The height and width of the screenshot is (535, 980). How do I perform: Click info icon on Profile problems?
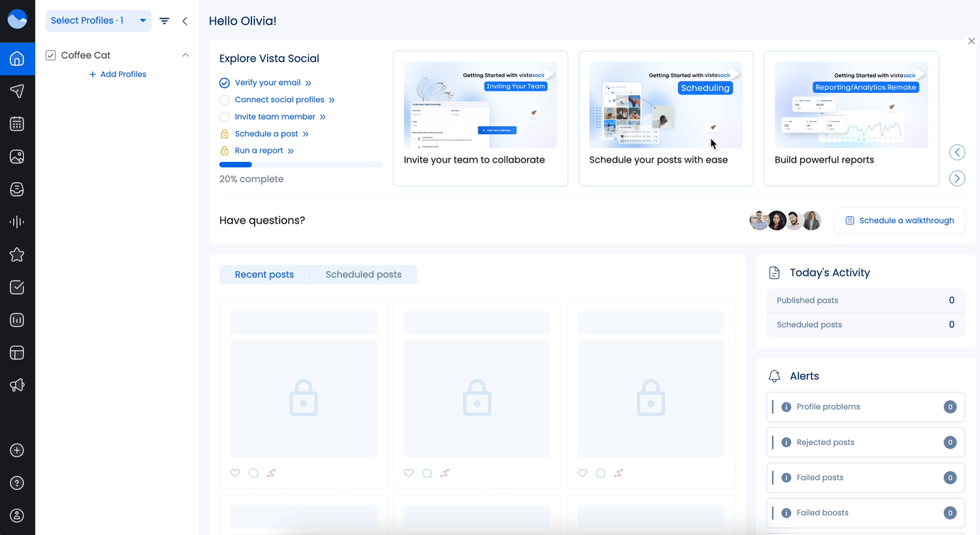(x=786, y=407)
